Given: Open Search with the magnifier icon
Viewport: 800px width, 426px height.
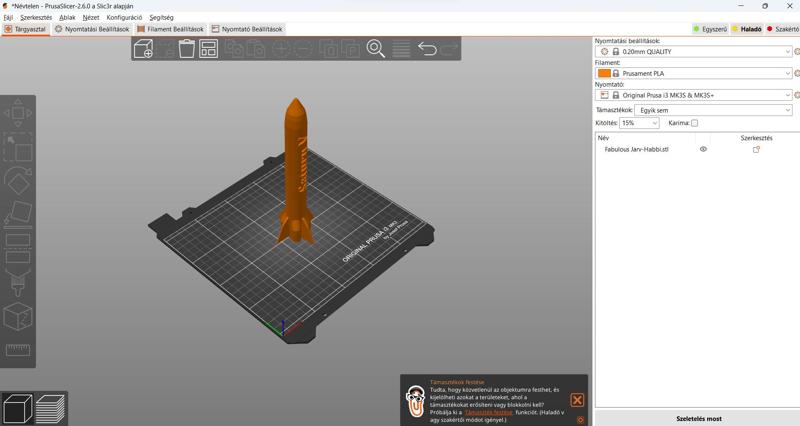Looking at the screenshot, I should tap(376, 49).
